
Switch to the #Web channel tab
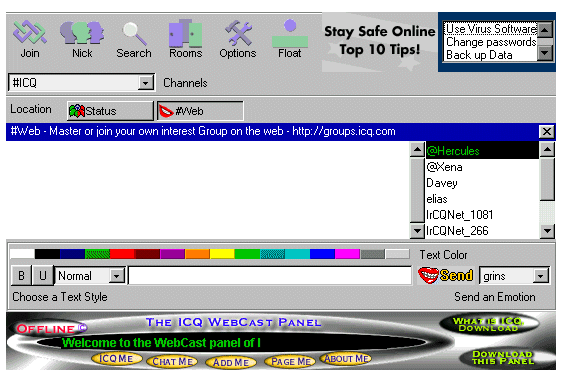[200, 111]
